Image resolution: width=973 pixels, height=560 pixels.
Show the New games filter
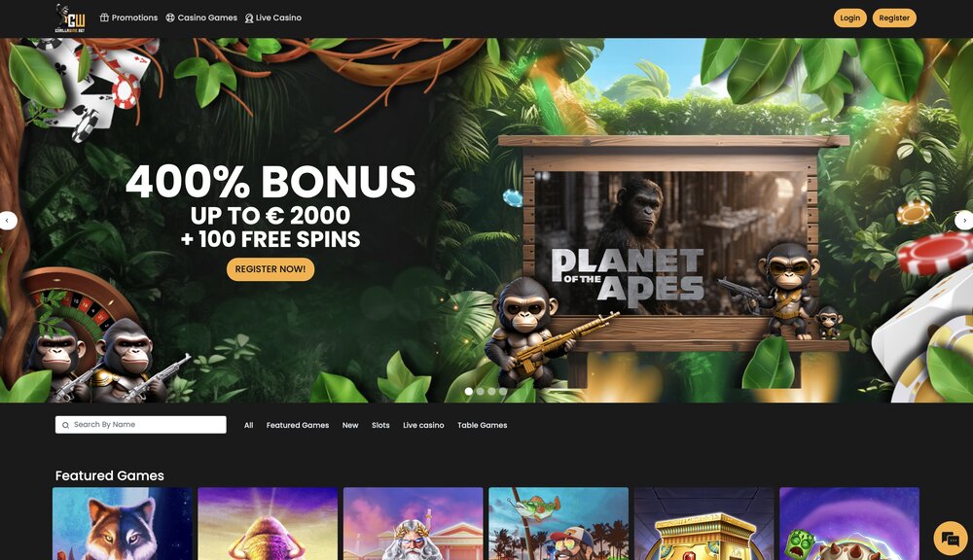pos(350,426)
